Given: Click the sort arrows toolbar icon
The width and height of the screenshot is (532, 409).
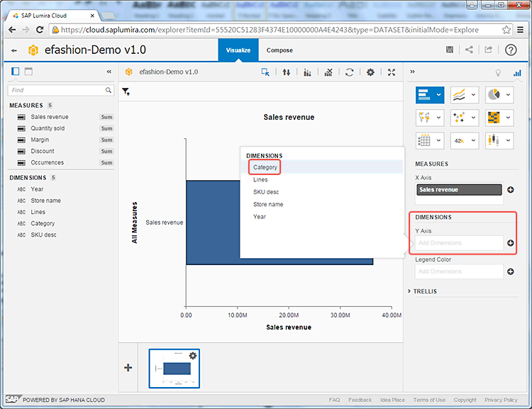Looking at the screenshot, I should point(286,72).
